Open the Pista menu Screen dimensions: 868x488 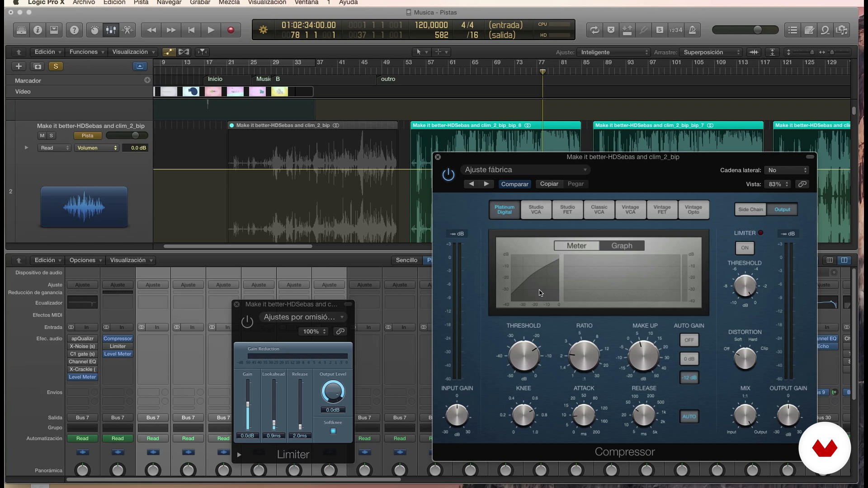coord(141,2)
